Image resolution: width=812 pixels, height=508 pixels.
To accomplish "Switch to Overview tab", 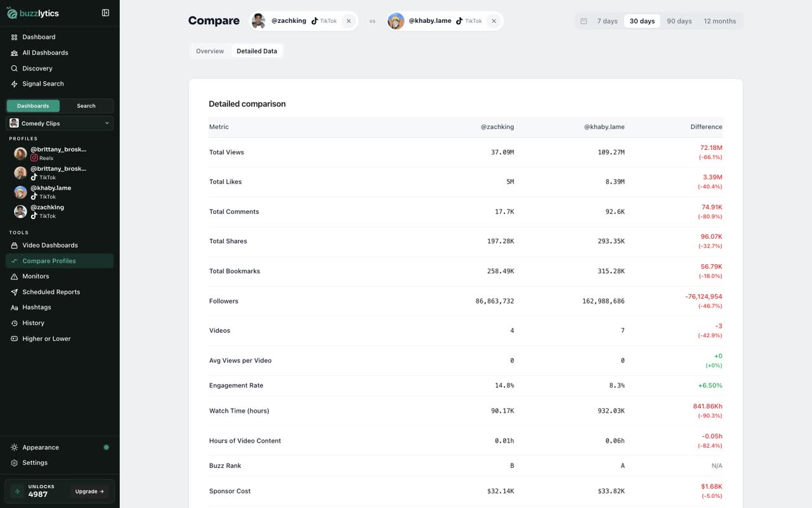I will (x=210, y=51).
